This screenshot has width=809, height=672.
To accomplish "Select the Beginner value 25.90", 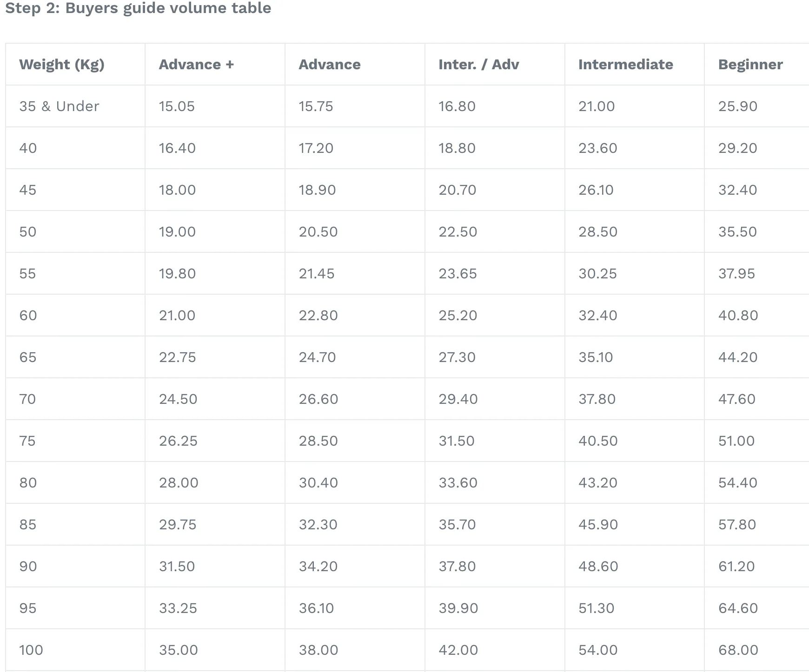I will pos(737,106).
